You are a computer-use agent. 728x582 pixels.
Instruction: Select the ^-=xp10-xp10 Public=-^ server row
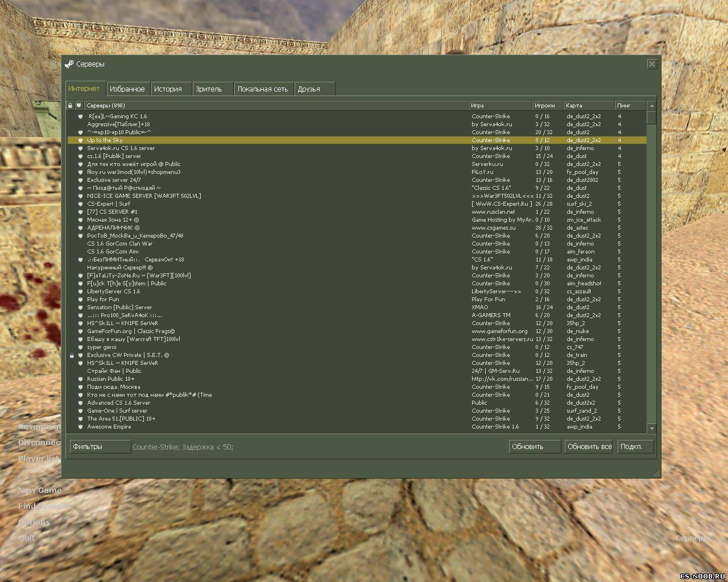click(x=357, y=132)
